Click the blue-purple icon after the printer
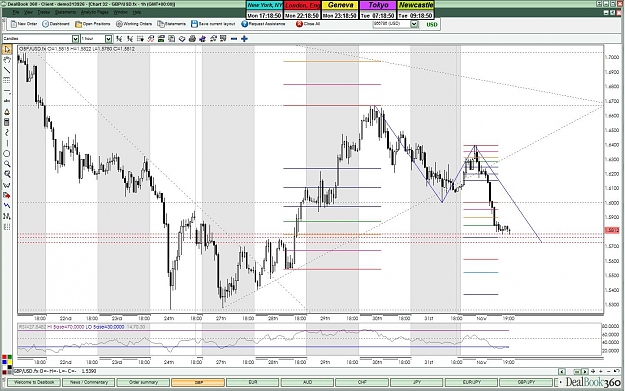The width and height of the screenshot is (625, 391). 202,39
